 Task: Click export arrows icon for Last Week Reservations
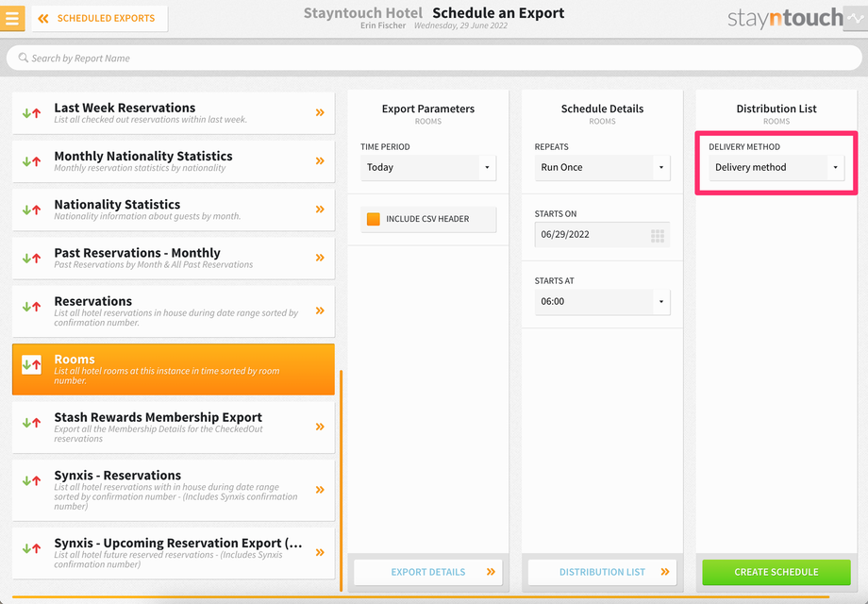(x=31, y=113)
